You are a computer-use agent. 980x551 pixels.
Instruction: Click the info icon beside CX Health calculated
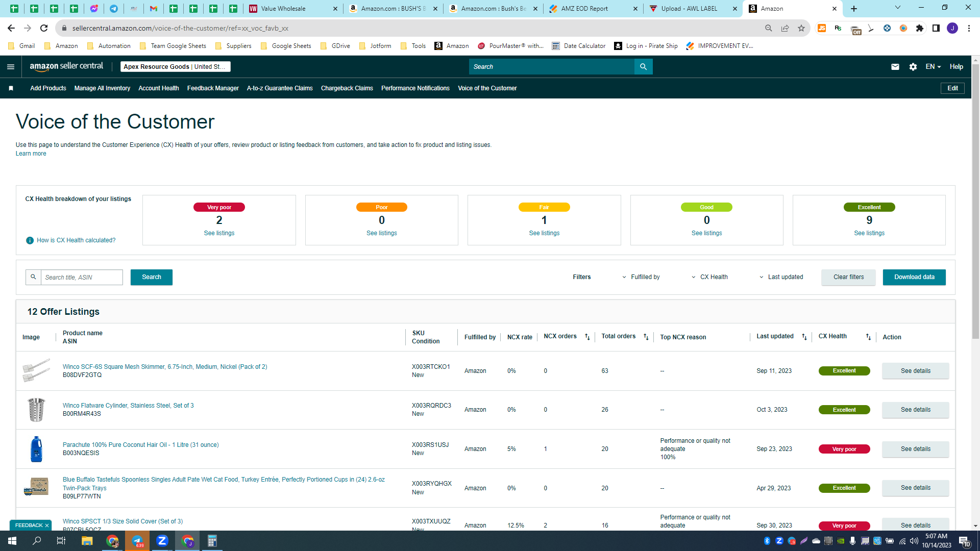(x=30, y=240)
